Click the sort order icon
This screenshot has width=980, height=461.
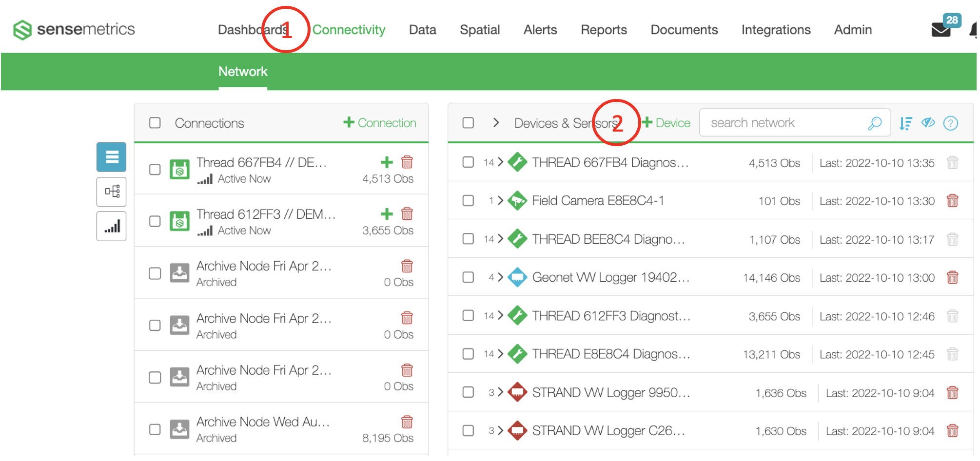(x=905, y=123)
